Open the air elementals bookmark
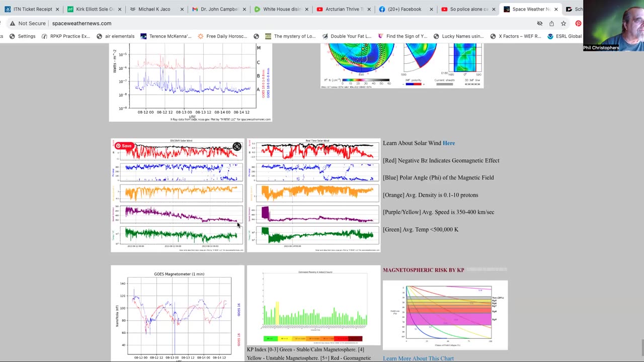Viewport: 644px width, 362px height. tap(115, 36)
